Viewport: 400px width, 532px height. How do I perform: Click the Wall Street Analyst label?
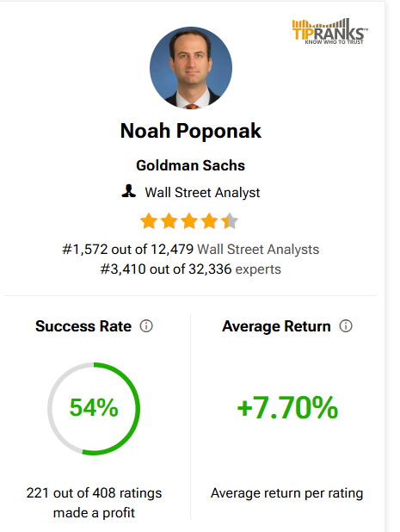pos(202,193)
